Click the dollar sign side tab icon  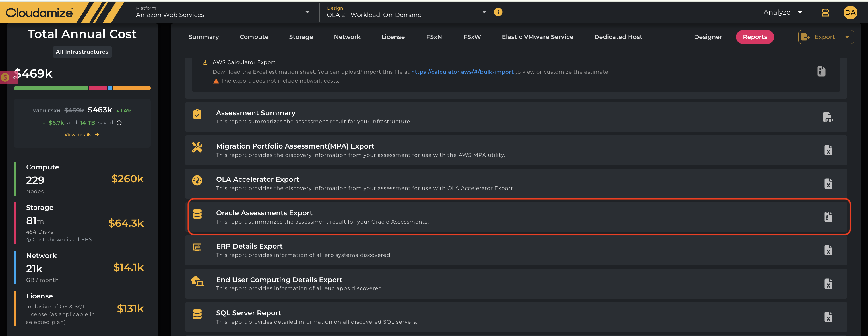click(5, 77)
